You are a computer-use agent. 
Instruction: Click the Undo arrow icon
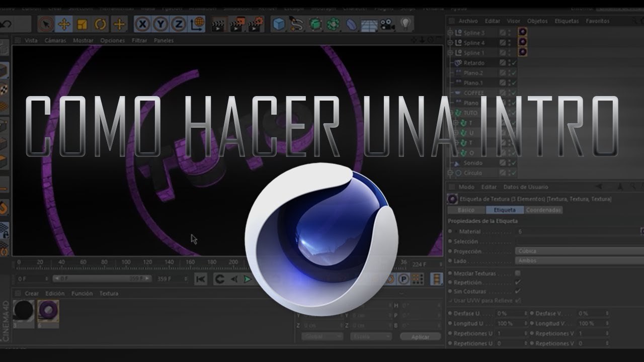tap(6, 24)
